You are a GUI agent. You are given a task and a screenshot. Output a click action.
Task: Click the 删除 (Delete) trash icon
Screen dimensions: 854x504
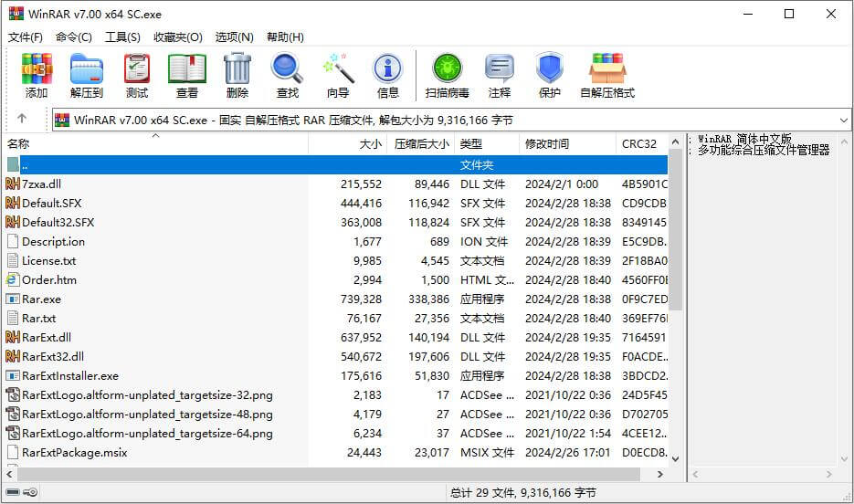tap(237, 68)
